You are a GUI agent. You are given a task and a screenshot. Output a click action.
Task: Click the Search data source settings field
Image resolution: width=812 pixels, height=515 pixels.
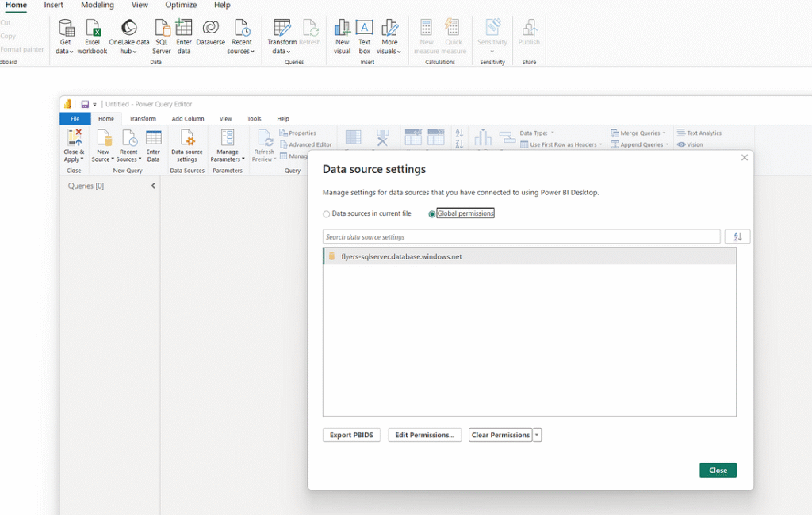[522, 236]
